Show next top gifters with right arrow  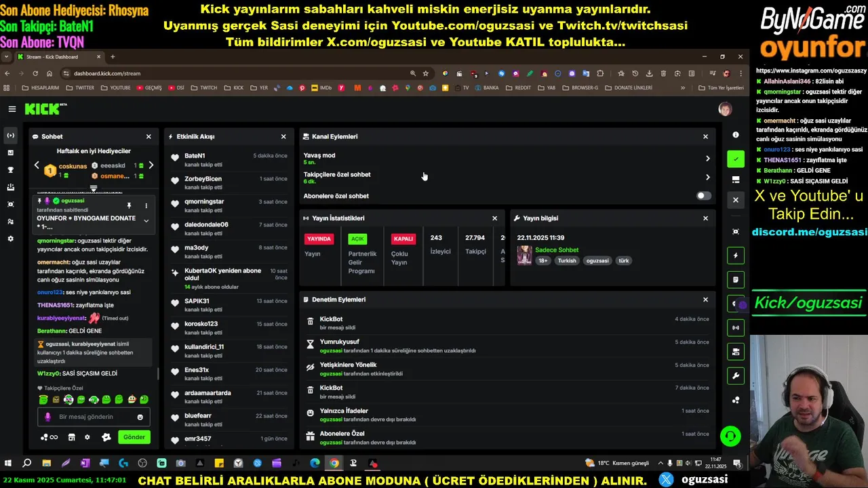coord(151,165)
